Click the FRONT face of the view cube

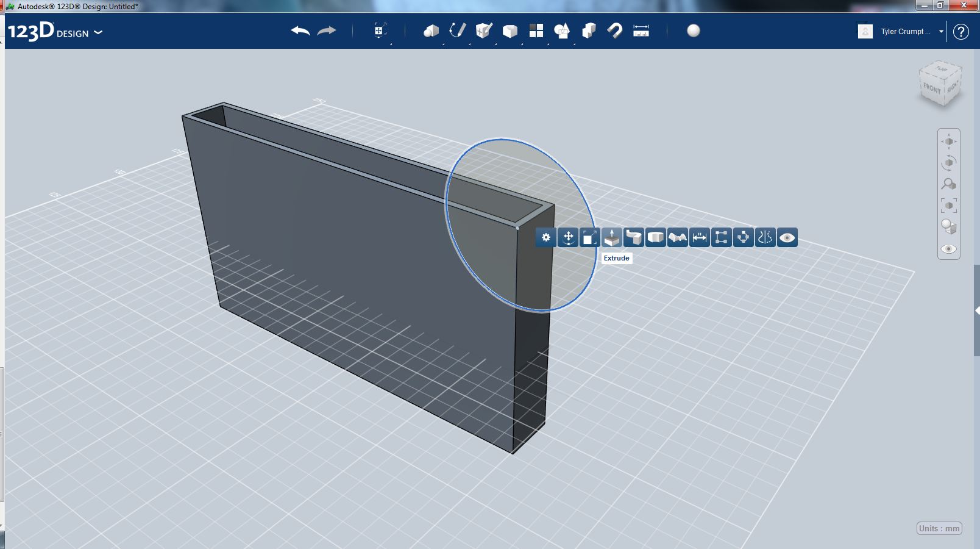(x=932, y=89)
